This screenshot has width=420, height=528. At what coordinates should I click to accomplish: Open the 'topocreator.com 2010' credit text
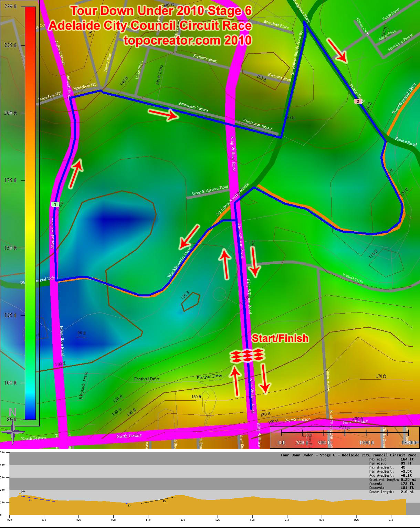pyautogui.click(x=188, y=40)
